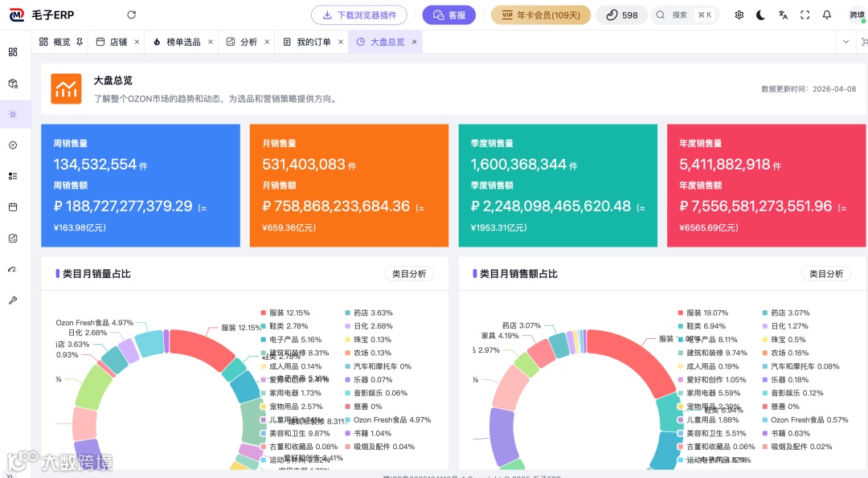Open the settings gear icon
868x478 pixels.
pyautogui.click(x=739, y=15)
